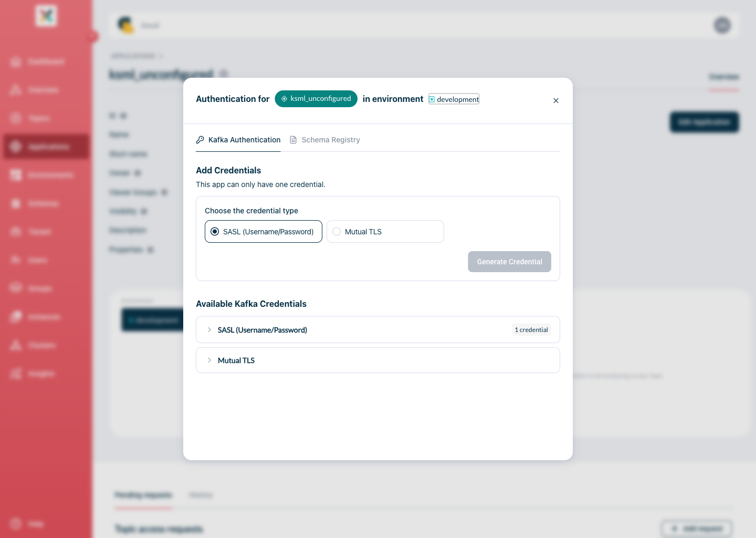Select the SASL (Username/Password) credential type
This screenshot has height=538, width=756.
(x=264, y=232)
